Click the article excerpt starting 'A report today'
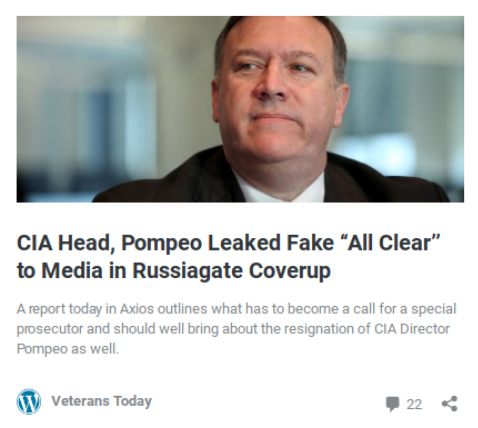This screenshot has width=478, height=428. pyautogui.click(x=236, y=329)
